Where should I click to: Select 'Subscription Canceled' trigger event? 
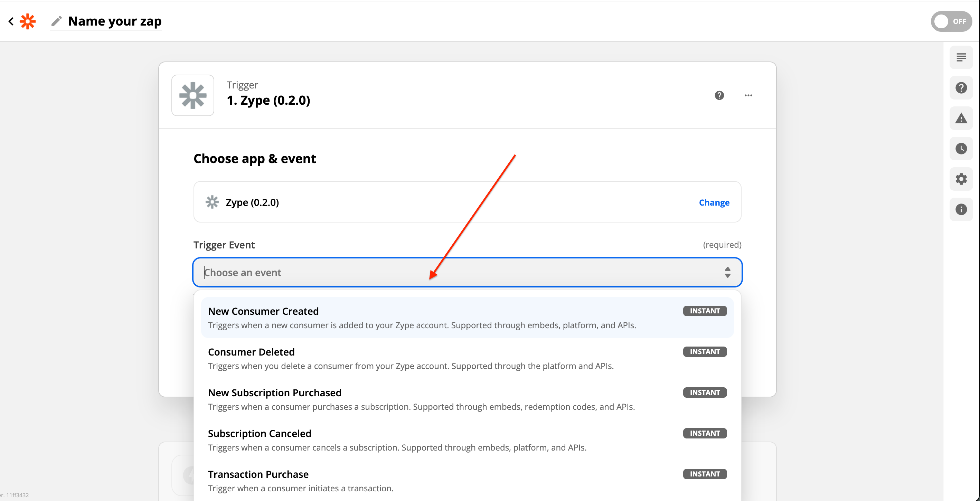point(467,440)
